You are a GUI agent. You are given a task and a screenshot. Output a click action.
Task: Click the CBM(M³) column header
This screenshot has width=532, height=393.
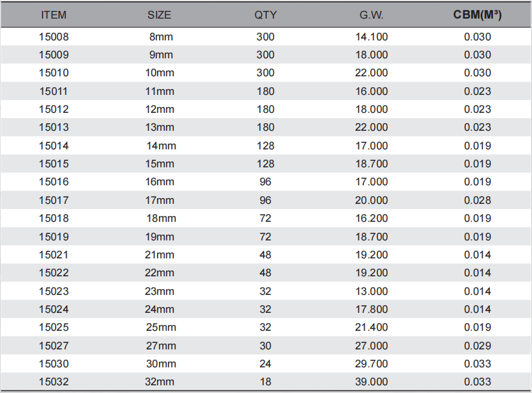(x=478, y=15)
